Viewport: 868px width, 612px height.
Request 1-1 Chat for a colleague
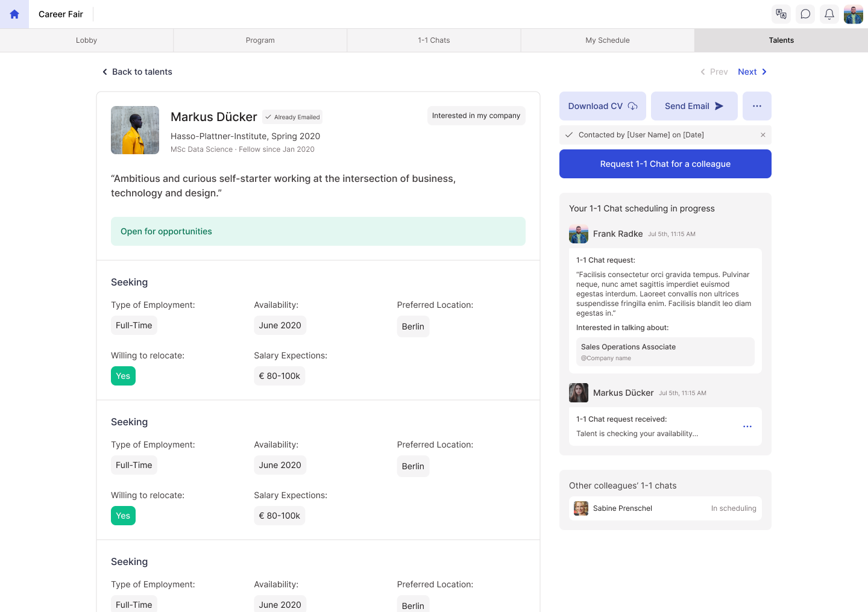click(x=665, y=164)
